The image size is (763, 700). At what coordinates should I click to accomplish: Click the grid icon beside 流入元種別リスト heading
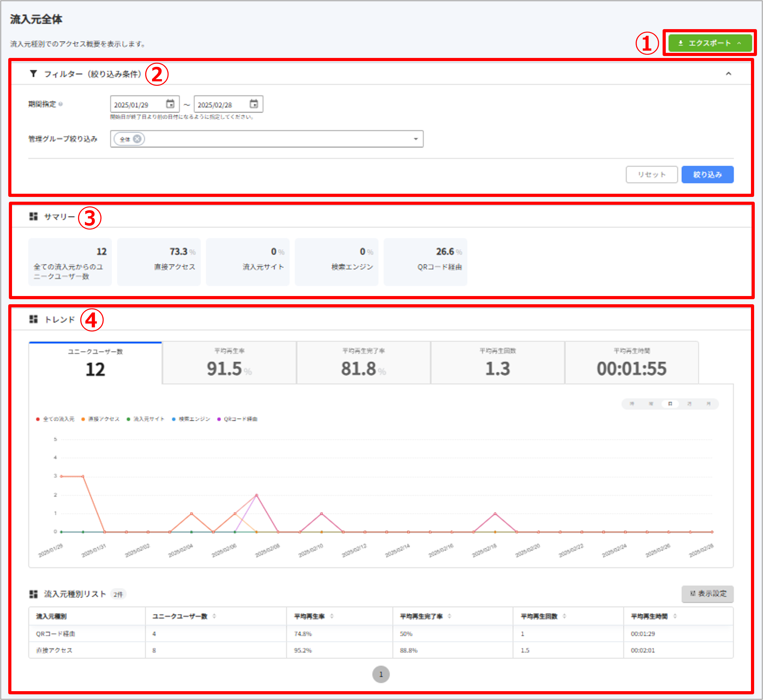[x=33, y=594]
